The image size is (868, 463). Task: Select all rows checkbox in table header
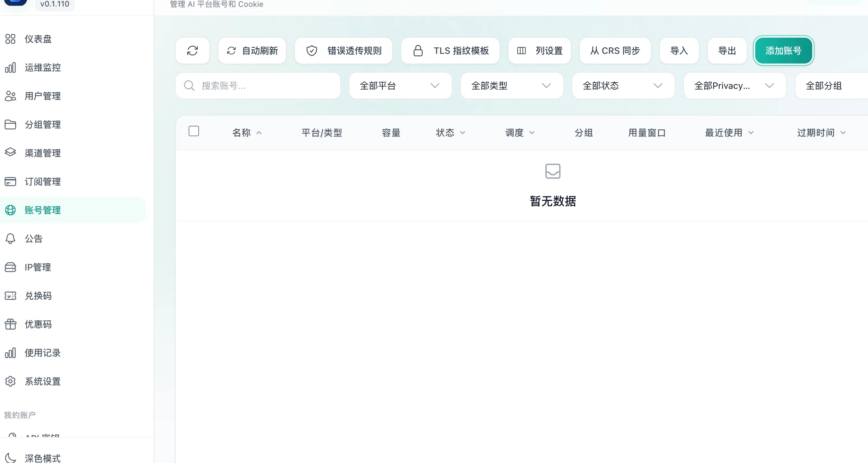tap(194, 131)
